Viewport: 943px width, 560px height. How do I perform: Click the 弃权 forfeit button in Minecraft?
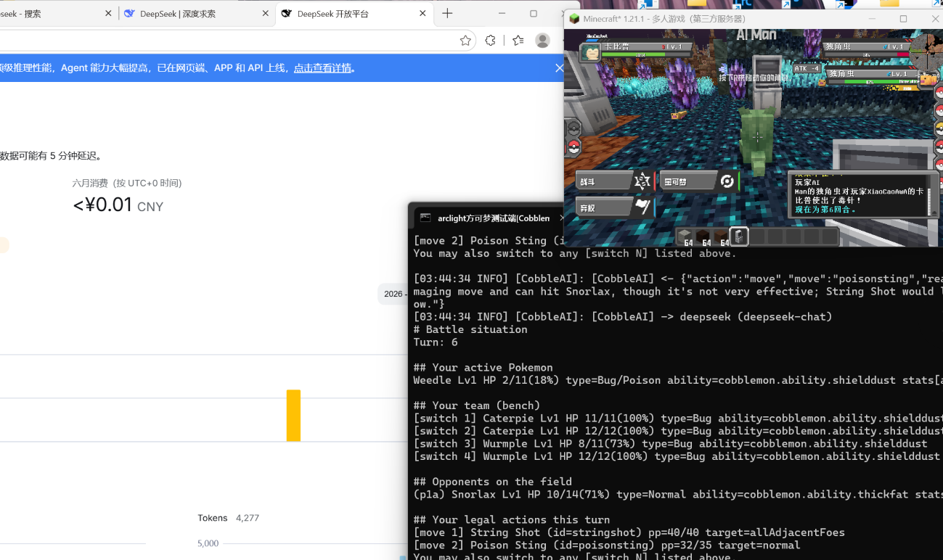coord(613,207)
